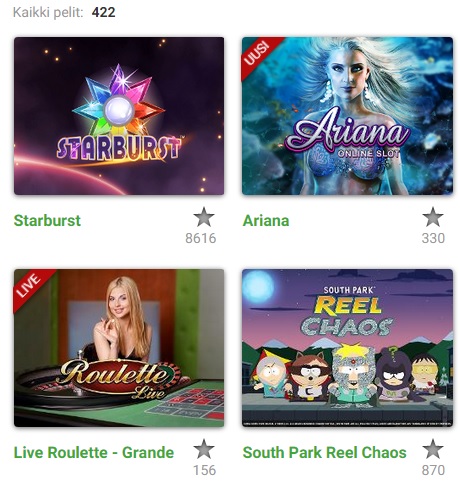This screenshot has width=460, height=486.
Task: Click the Ariana title link
Action: [x=266, y=221]
